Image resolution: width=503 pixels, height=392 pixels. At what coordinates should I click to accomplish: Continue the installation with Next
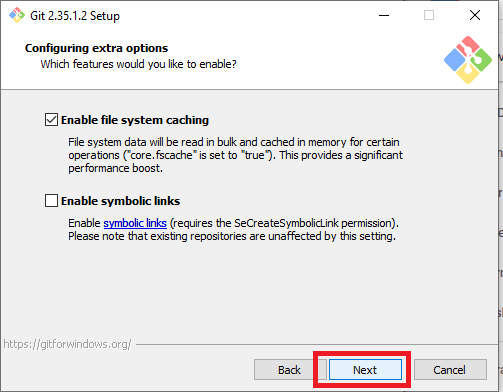365,370
